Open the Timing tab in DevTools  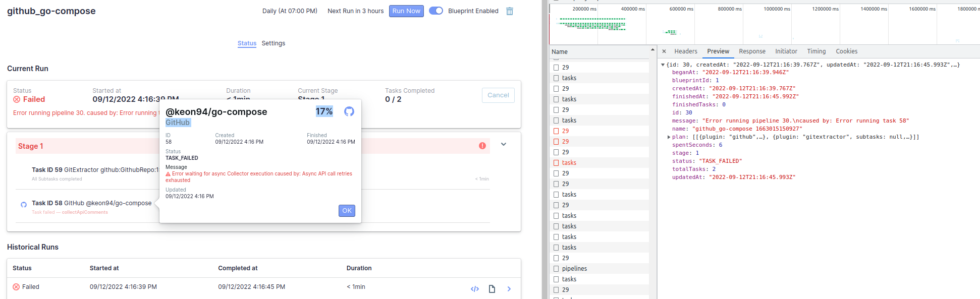816,51
